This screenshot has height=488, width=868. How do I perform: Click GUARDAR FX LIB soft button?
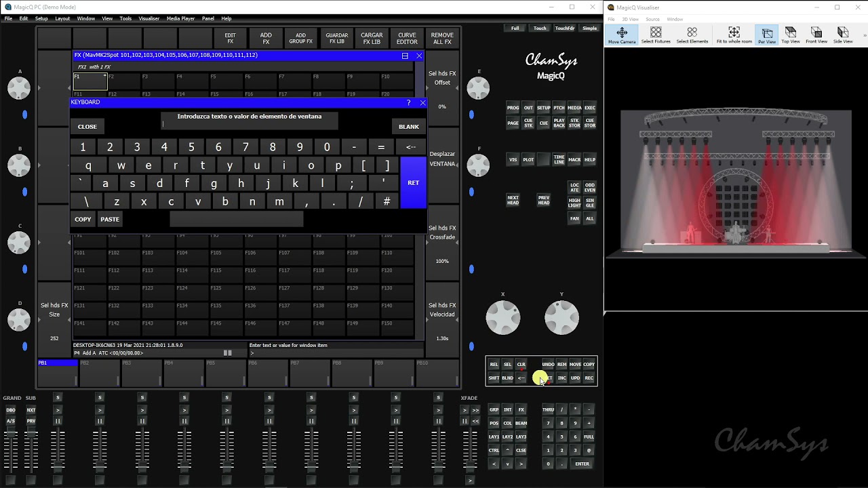pos(337,38)
